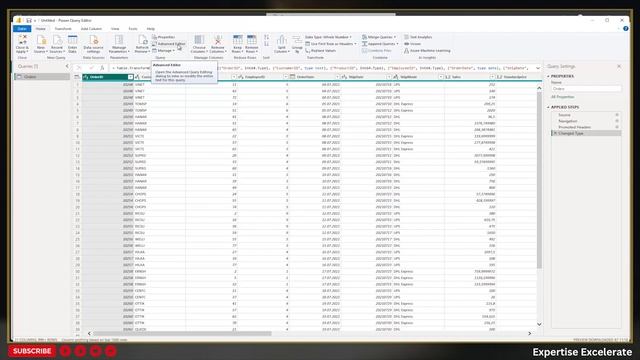Screen dimensions: 640x360
Task: Open the Merge Queries dropdown
Action: [x=379, y=37]
